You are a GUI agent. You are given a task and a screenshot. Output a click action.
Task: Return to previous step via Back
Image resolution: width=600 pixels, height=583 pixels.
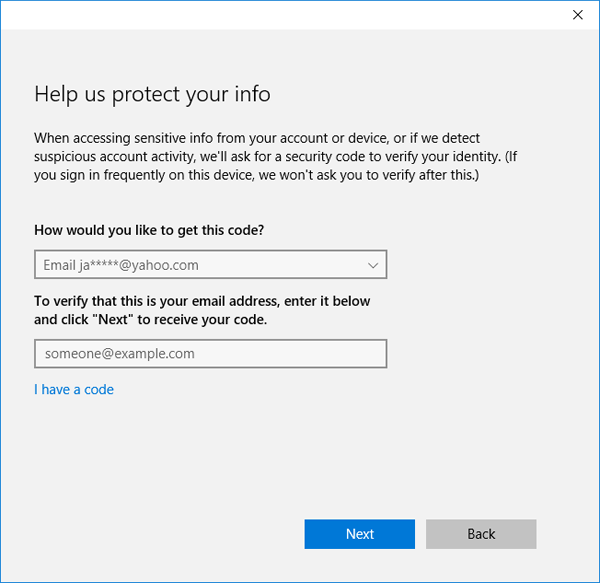coord(481,534)
